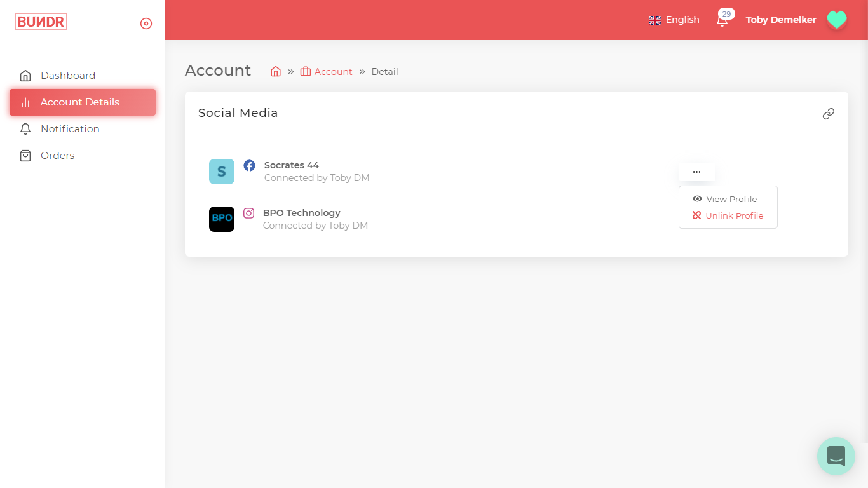The width and height of the screenshot is (868, 488).
Task: Open Dashboard from the sidebar
Action: click(x=83, y=75)
